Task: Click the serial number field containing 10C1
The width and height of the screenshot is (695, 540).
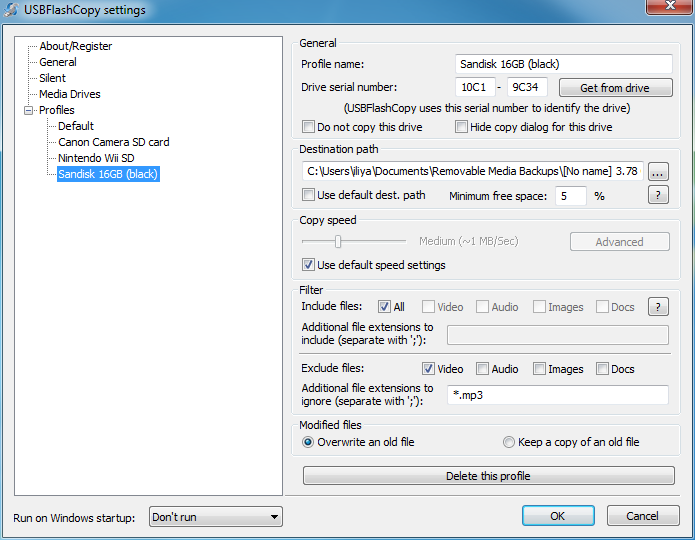Action: 475,87
